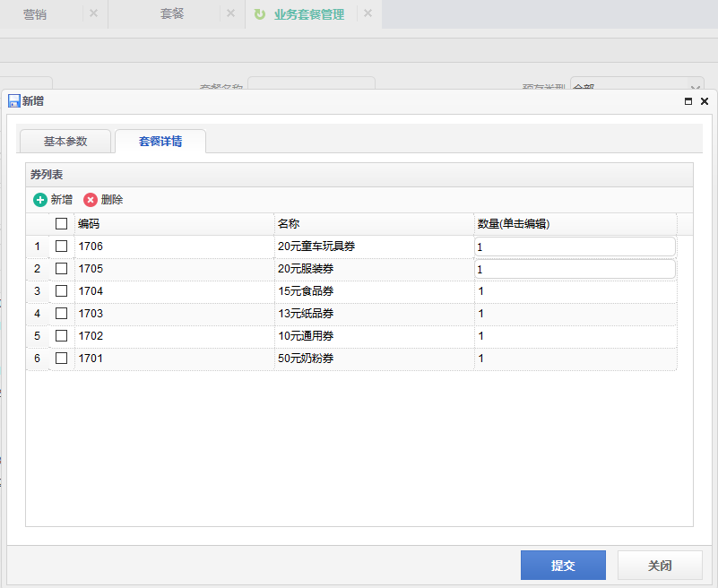Select the 15元食品券 name cell
This screenshot has width=718, height=588.
point(374,291)
